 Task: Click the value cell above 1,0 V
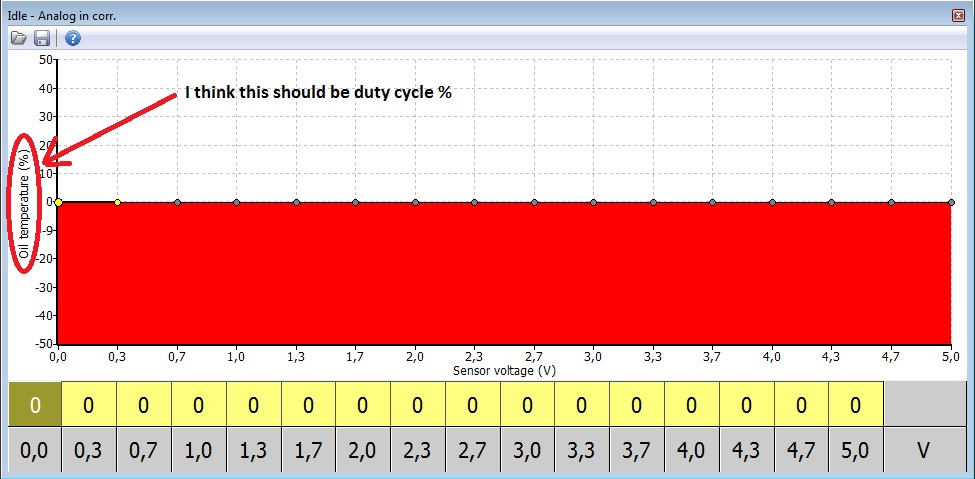(x=199, y=405)
